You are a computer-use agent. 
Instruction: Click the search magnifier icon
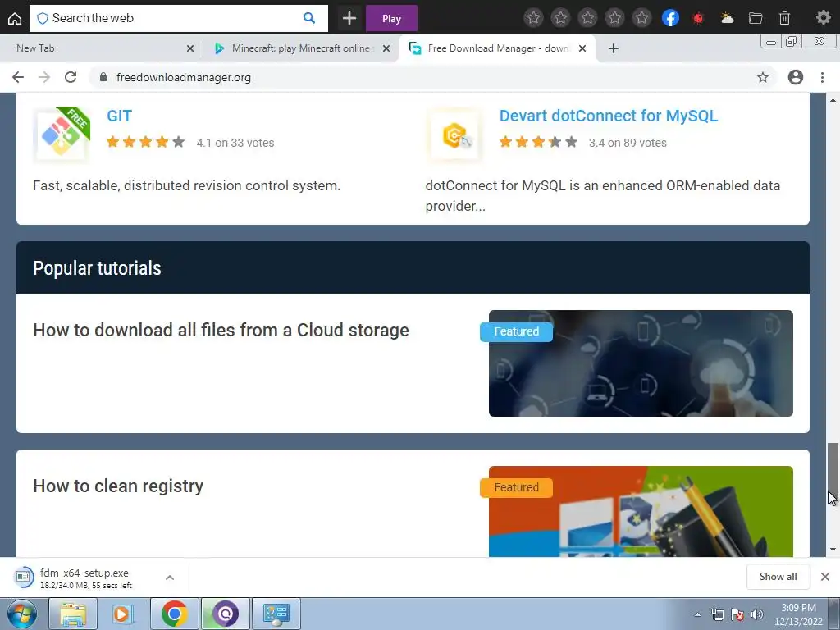coord(309,18)
